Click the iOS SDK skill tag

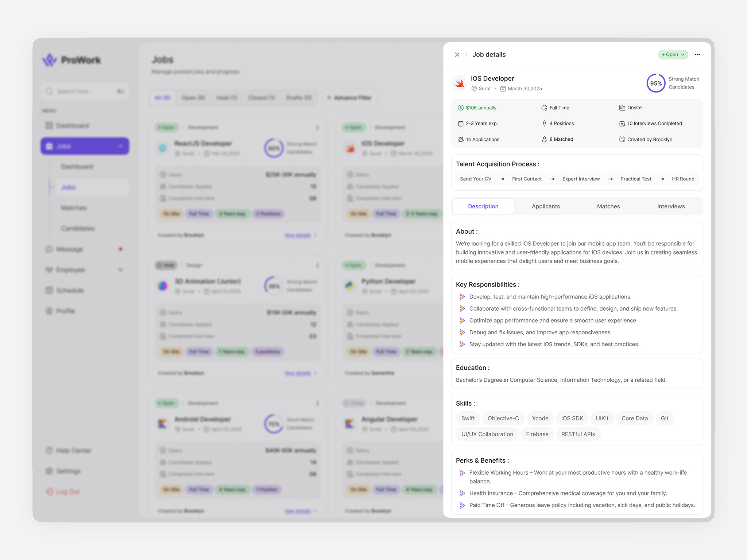click(x=572, y=418)
